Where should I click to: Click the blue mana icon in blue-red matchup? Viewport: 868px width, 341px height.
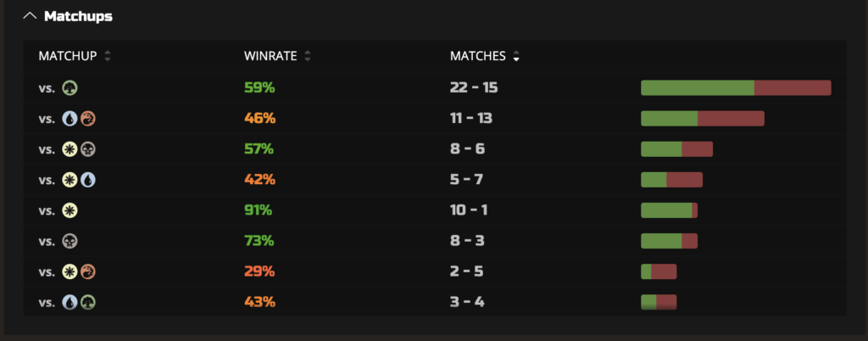click(70, 118)
